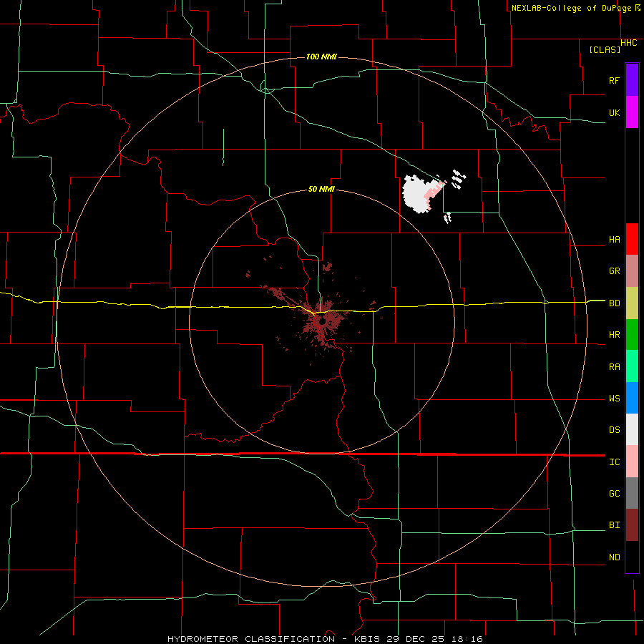This screenshot has width=644, height=644.
Task: Click the GR legend label
Action: click(x=614, y=271)
